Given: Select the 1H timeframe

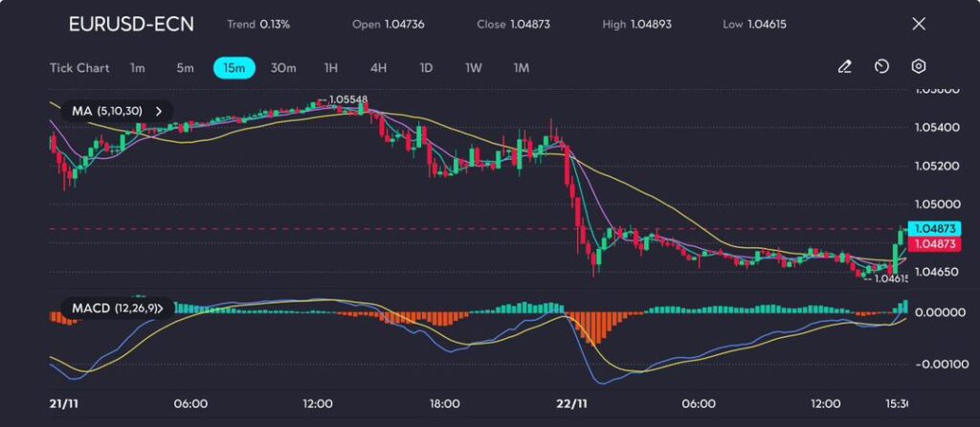Looking at the screenshot, I should (331, 68).
